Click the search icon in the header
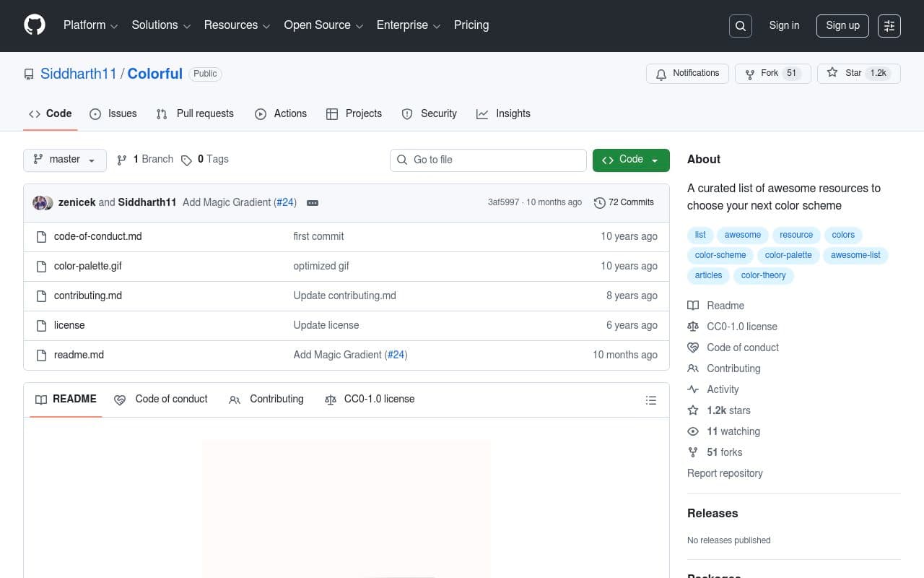The image size is (924, 578). click(x=740, y=25)
